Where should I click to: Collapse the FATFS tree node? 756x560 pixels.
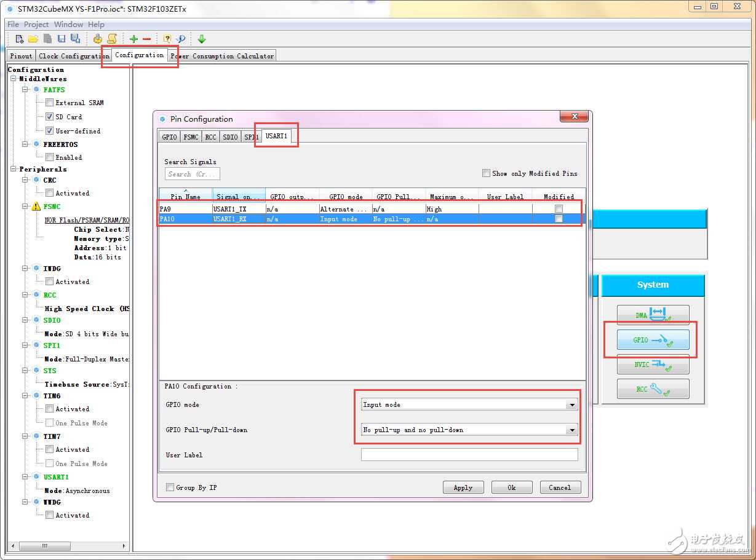coord(26,90)
